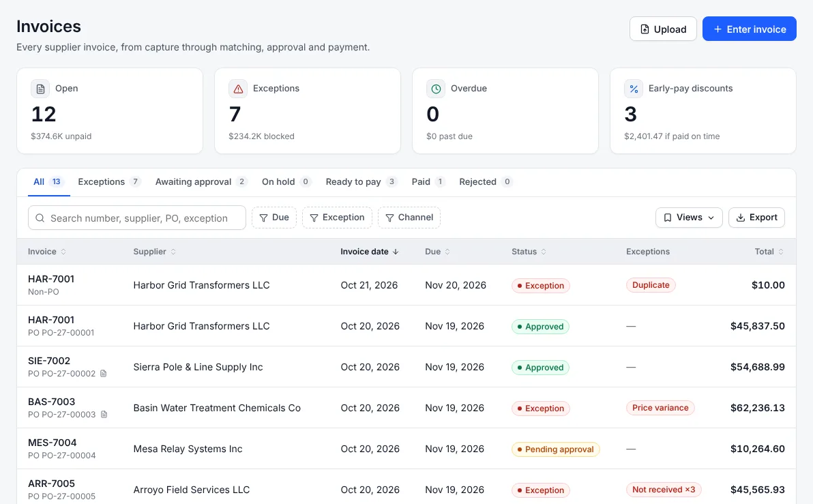Click the Upload button
This screenshot has width=813, height=504.
(x=663, y=29)
